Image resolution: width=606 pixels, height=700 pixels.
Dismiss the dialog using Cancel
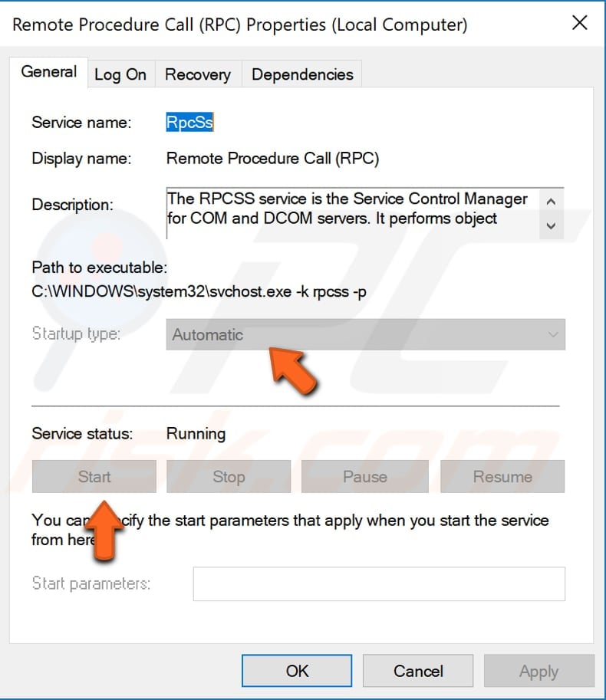click(x=417, y=670)
